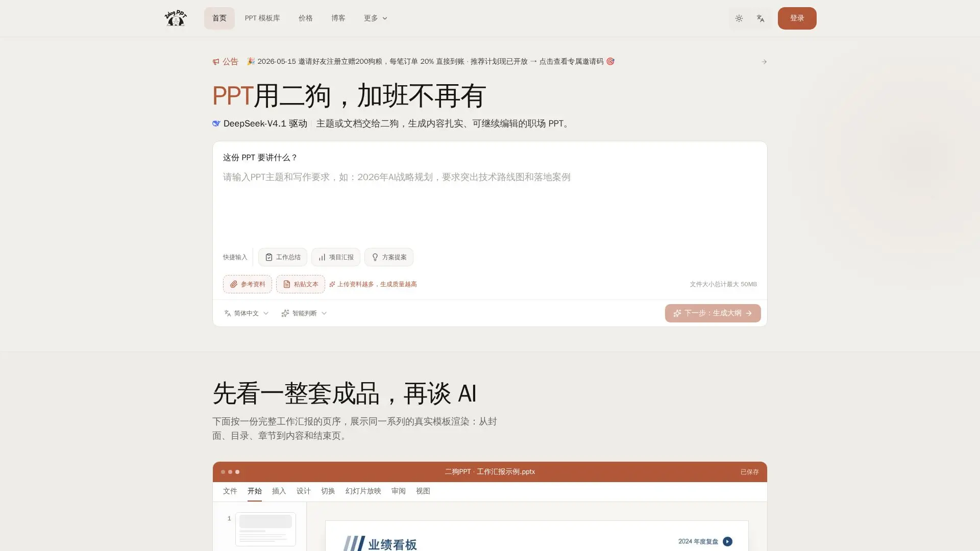
Task: Open the language translate icon in header
Action: pyautogui.click(x=761, y=18)
